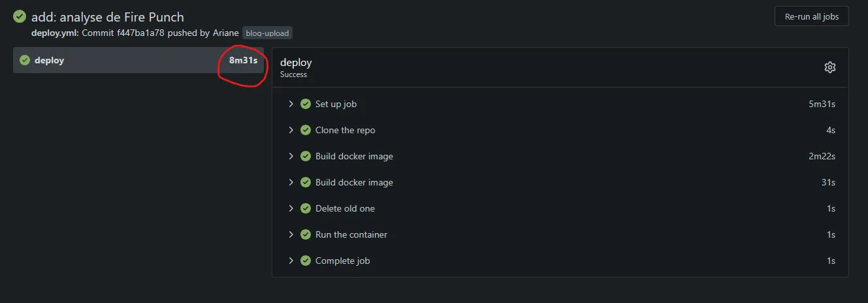Click the Run the container success icon

tap(305, 234)
